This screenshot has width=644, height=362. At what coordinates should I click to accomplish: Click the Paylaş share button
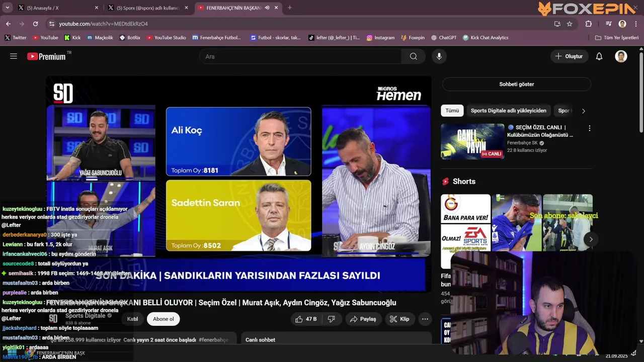pyautogui.click(x=363, y=319)
